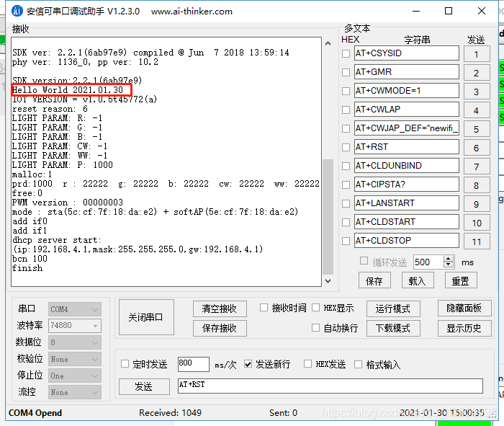This screenshot has height=426, width=504.
Task: Enable HEX checkbox for AT+CIPSTA? row
Action: 346,185
